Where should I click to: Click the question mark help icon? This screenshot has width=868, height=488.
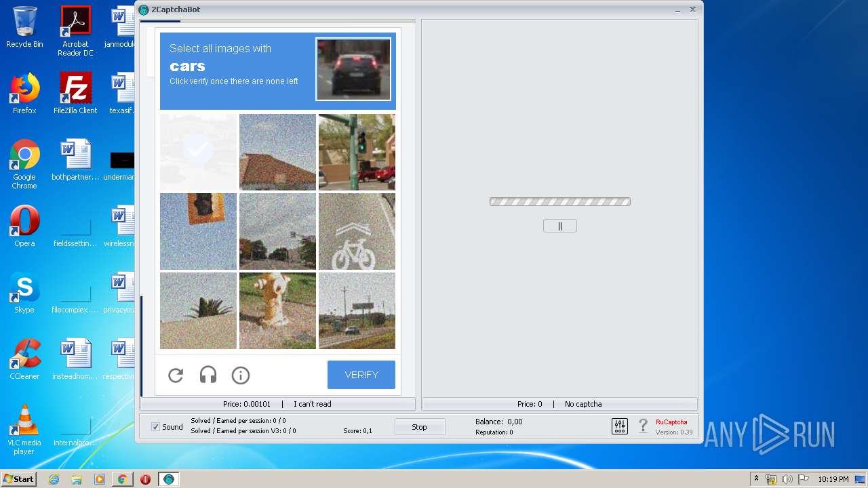click(643, 426)
